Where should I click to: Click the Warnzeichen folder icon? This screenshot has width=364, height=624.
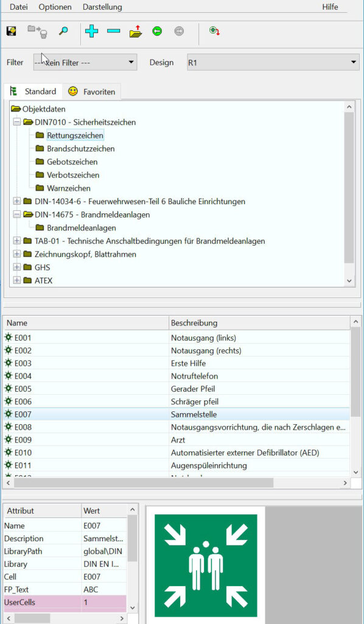40,188
